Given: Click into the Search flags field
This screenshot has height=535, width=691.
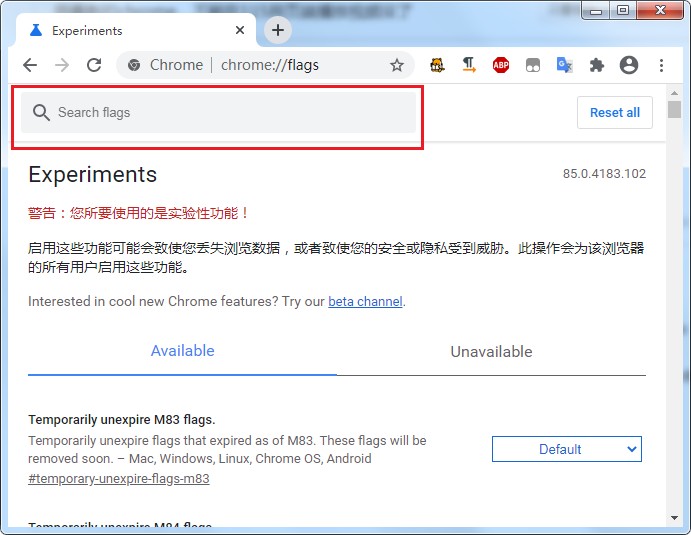Looking at the screenshot, I should 219,112.
